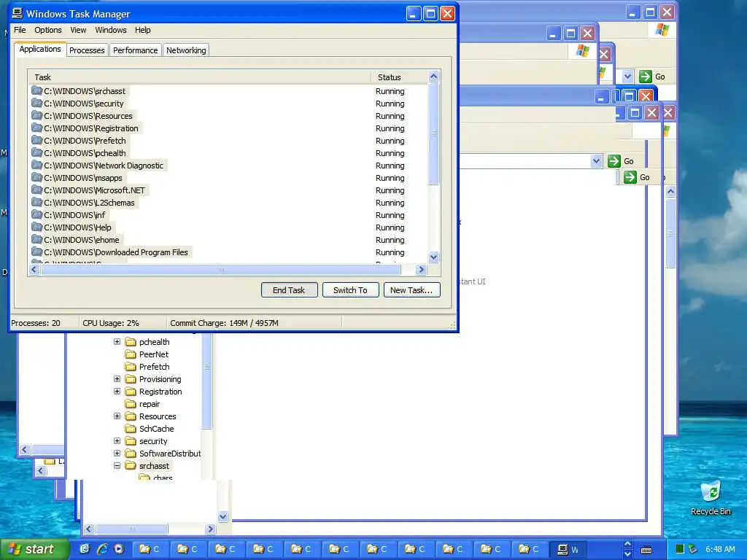
Task: Expand the SoftwareDistribut folder node
Action: click(x=117, y=453)
